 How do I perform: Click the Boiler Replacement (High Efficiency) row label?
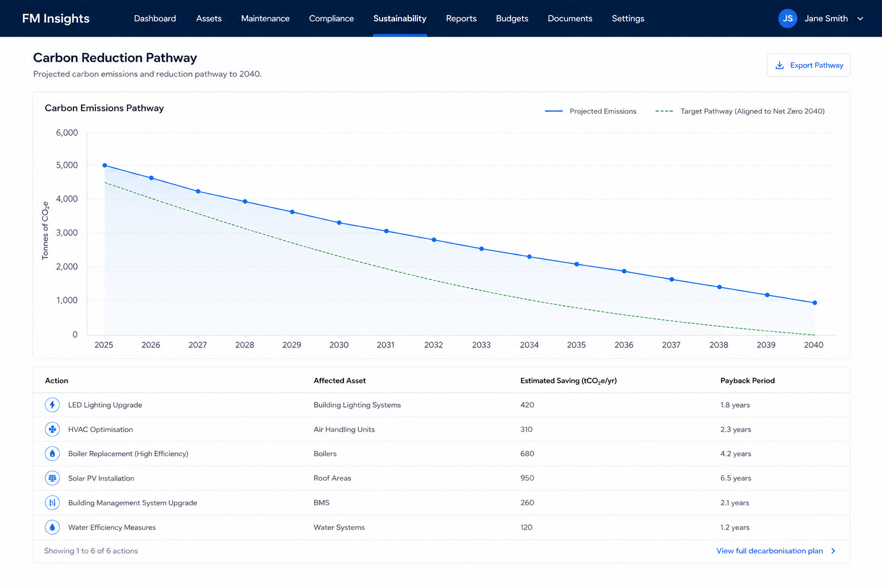pyautogui.click(x=128, y=454)
